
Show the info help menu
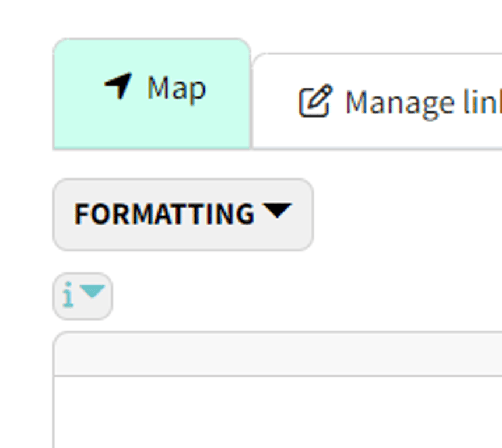tap(82, 296)
